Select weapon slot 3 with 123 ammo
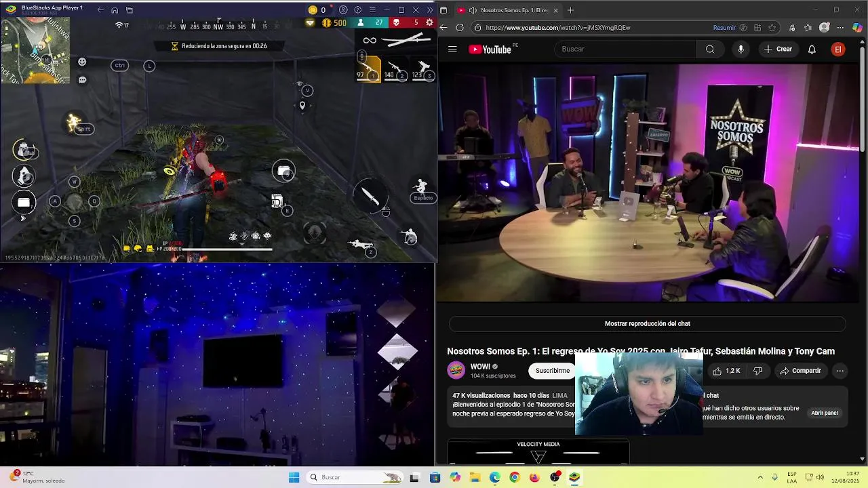This screenshot has height=488, width=868. [423, 69]
